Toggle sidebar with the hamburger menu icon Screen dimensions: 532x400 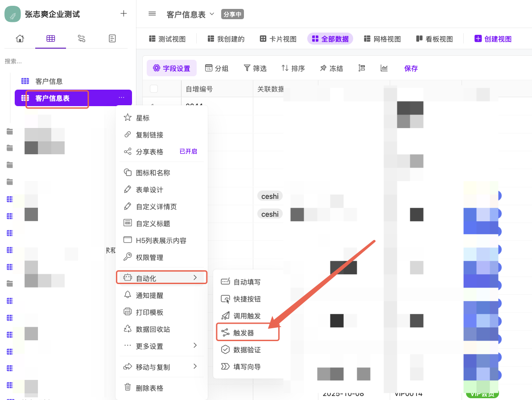(x=152, y=14)
